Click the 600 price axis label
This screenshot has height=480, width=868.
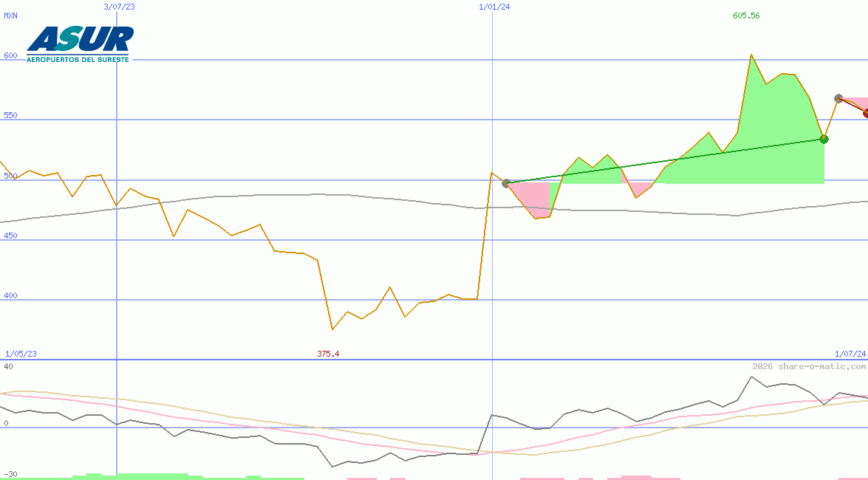pyautogui.click(x=10, y=55)
